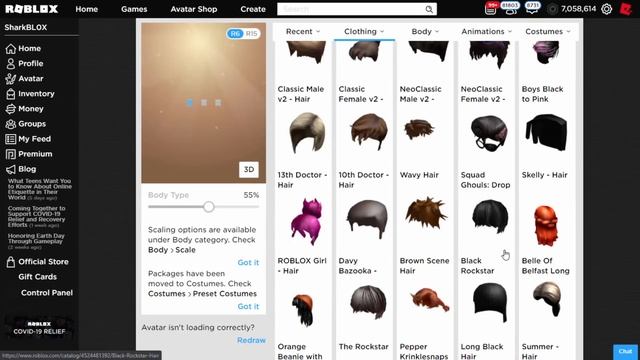
Task: Select the Long Black Hair thumbnail
Action: (490, 302)
